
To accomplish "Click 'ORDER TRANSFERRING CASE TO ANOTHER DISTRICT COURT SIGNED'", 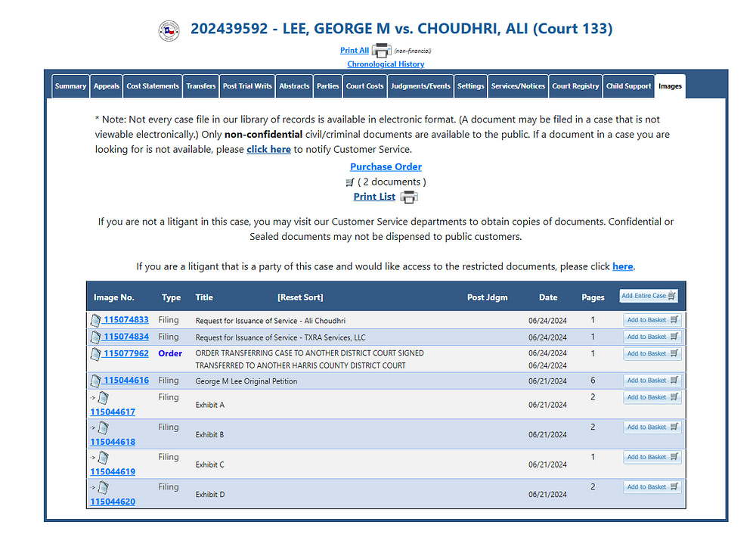I will (309, 353).
